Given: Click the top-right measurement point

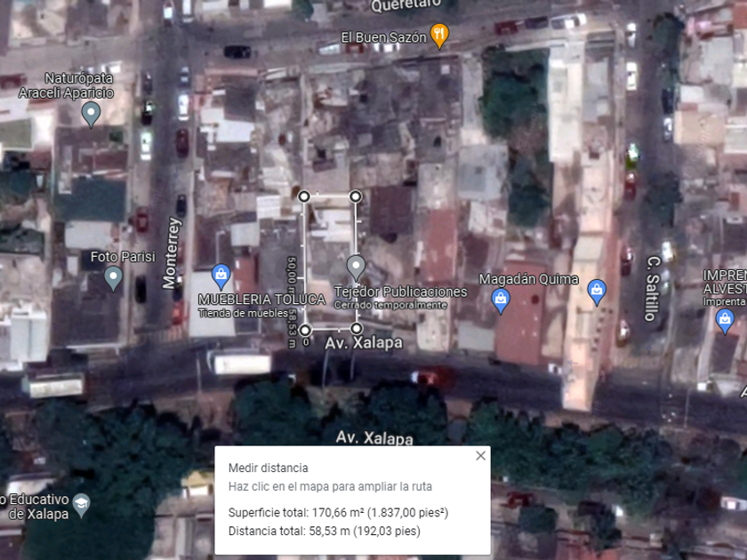Looking at the screenshot, I should tap(356, 196).
